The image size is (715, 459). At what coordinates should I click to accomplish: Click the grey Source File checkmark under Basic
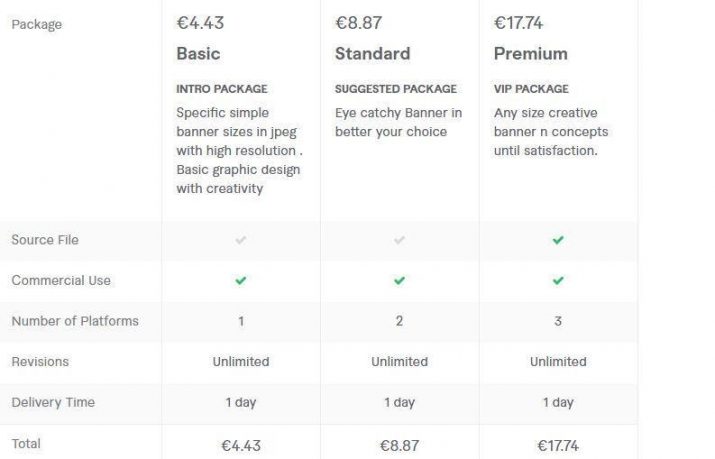click(241, 240)
